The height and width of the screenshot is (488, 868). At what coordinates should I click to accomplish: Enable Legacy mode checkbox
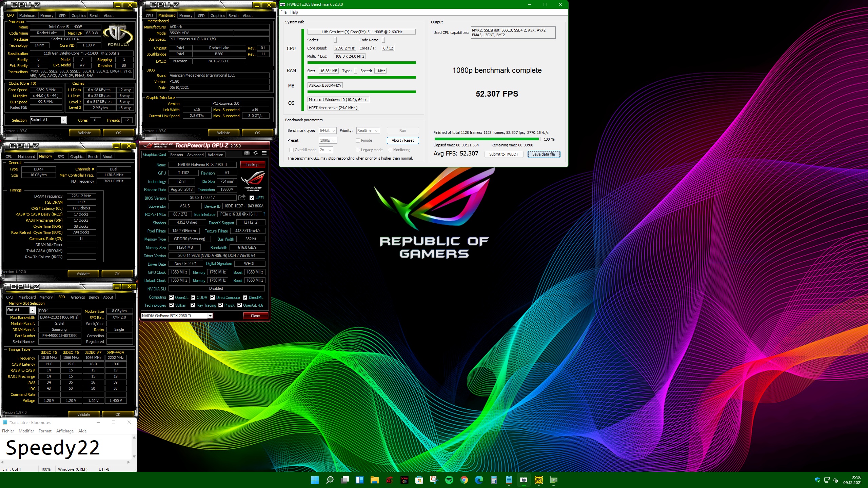coord(358,150)
